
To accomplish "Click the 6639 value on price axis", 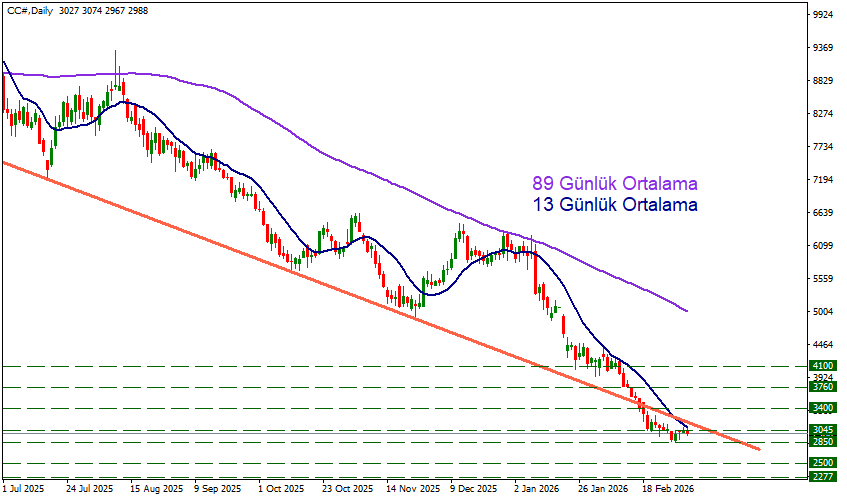I will tap(824, 213).
